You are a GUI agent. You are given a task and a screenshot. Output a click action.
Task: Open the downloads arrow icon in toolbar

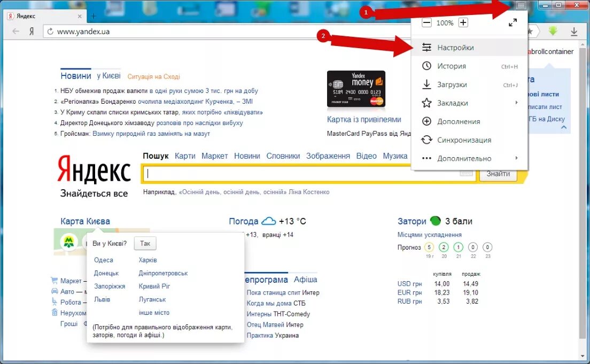[574, 32]
